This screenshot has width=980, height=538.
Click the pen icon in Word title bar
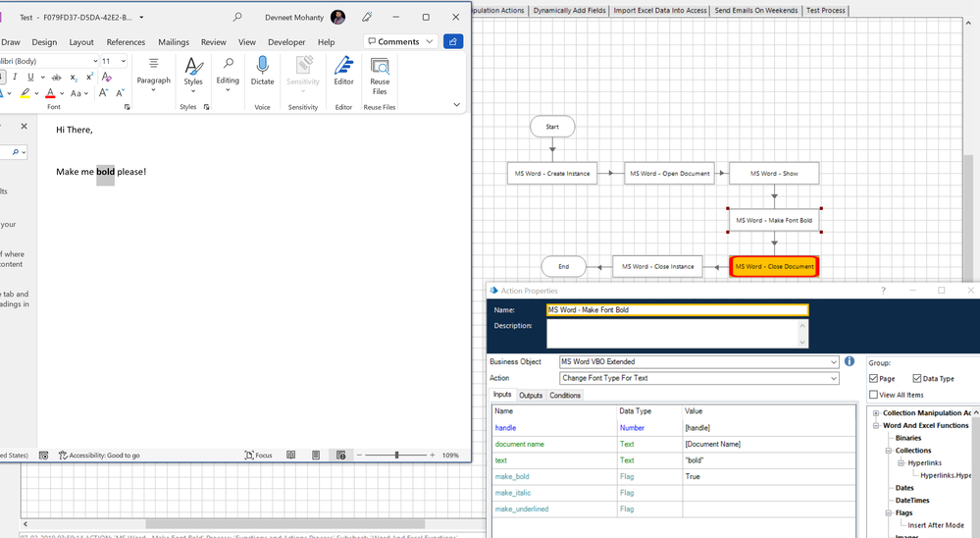(x=367, y=17)
